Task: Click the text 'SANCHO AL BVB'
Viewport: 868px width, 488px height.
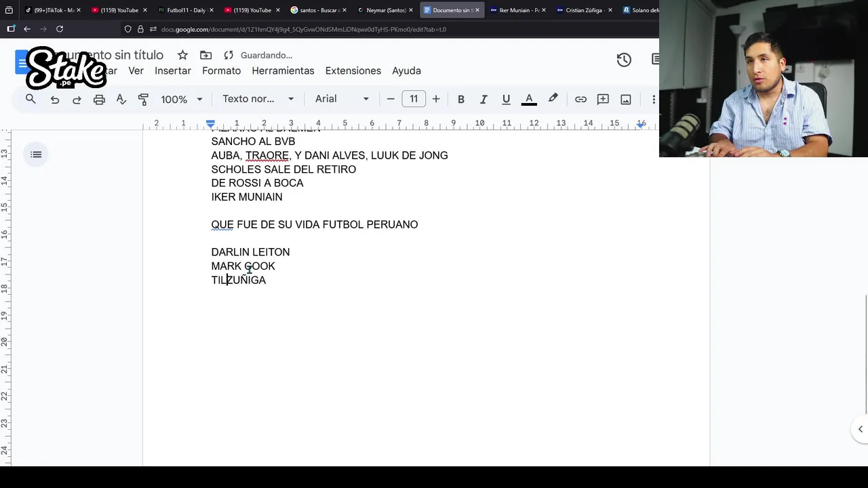Action: [x=253, y=142]
